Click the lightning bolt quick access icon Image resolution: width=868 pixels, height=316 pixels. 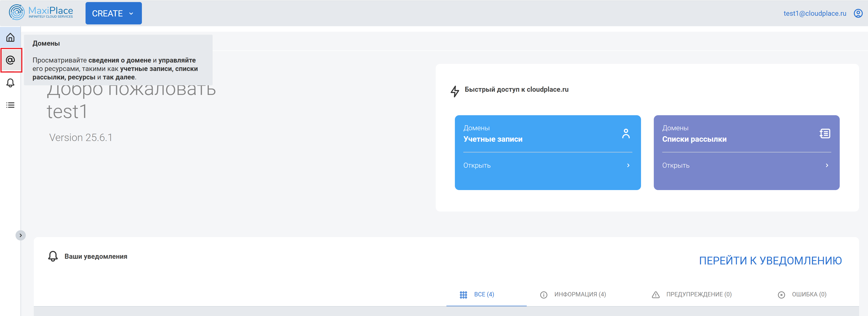(455, 91)
